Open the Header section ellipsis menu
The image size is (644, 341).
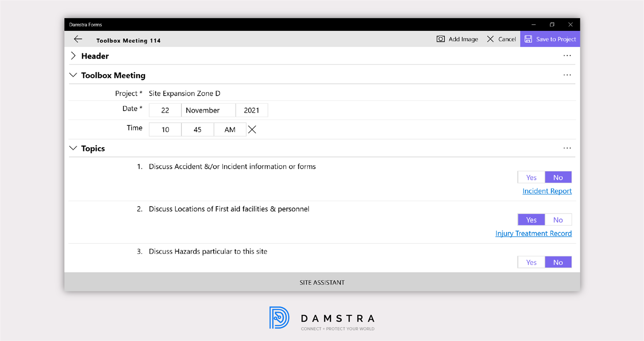click(567, 55)
